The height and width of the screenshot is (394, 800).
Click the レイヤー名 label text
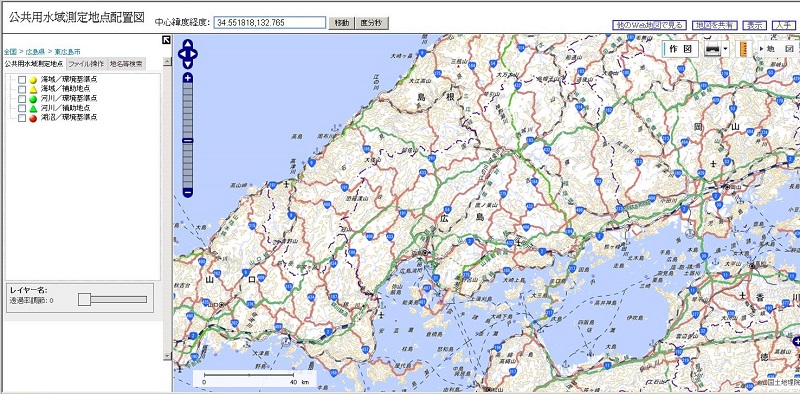(x=29, y=290)
